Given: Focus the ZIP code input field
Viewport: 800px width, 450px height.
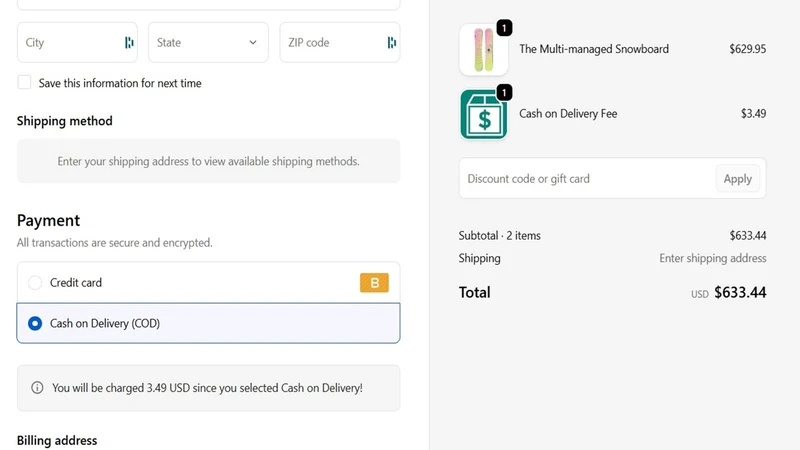Looking at the screenshot, I should [340, 42].
